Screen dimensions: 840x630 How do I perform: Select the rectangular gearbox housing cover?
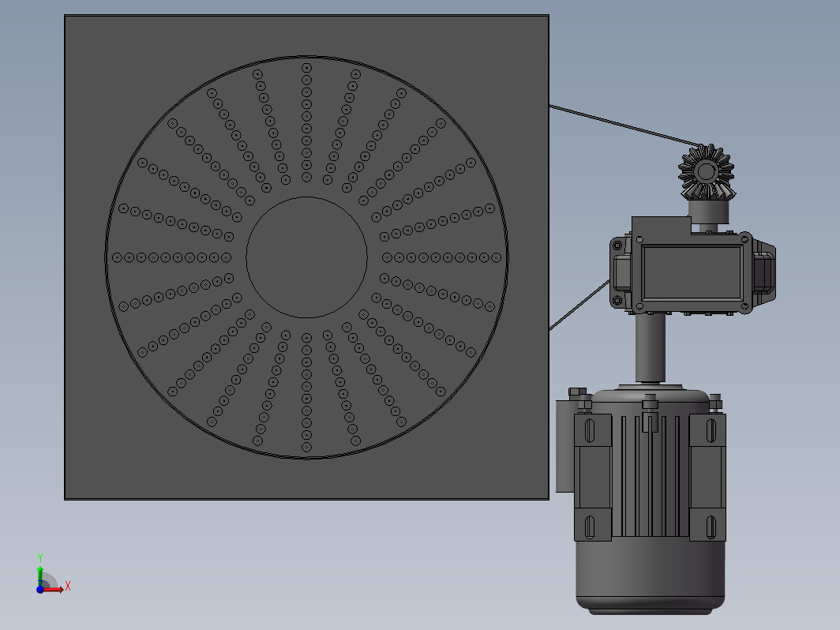click(692, 272)
